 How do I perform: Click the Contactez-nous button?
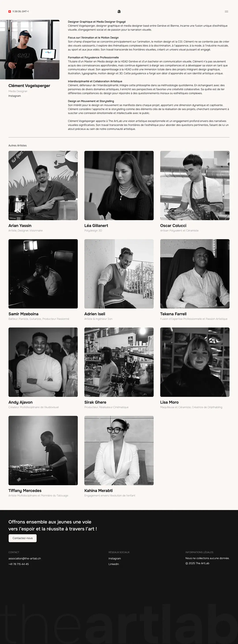pyautogui.click(x=22, y=538)
